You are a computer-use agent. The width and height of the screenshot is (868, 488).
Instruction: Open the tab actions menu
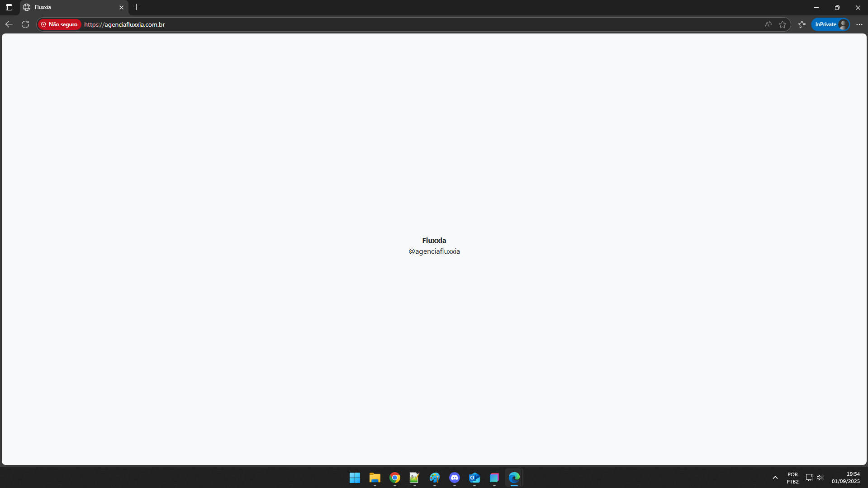pos(9,7)
